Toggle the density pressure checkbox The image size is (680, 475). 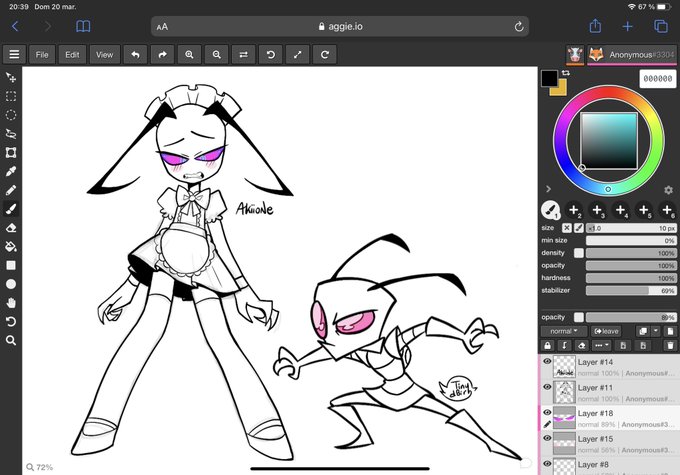click(x=579, y=253)
